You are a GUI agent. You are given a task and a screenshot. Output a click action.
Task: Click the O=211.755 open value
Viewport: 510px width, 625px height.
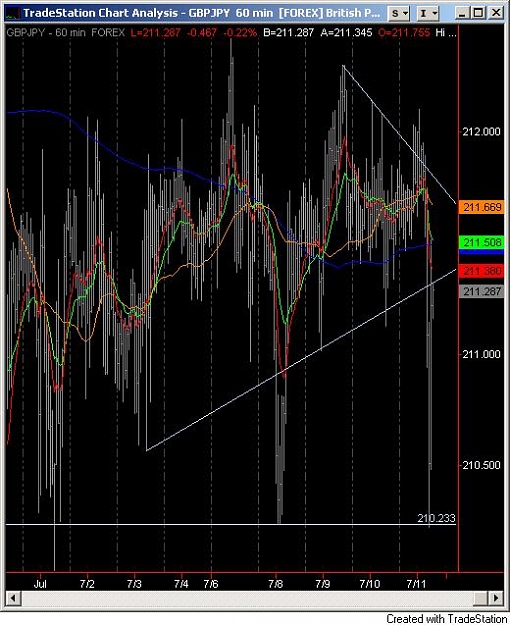coord(404,32)
